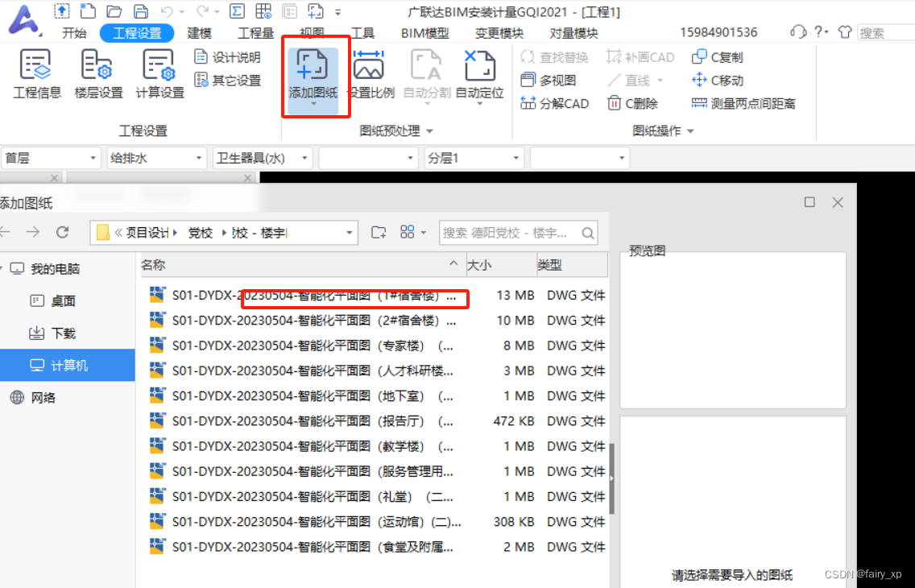Click the upload icon in quick access toolbar
The width and height of the screenshot is (915, 588).
tap(62, 10)
